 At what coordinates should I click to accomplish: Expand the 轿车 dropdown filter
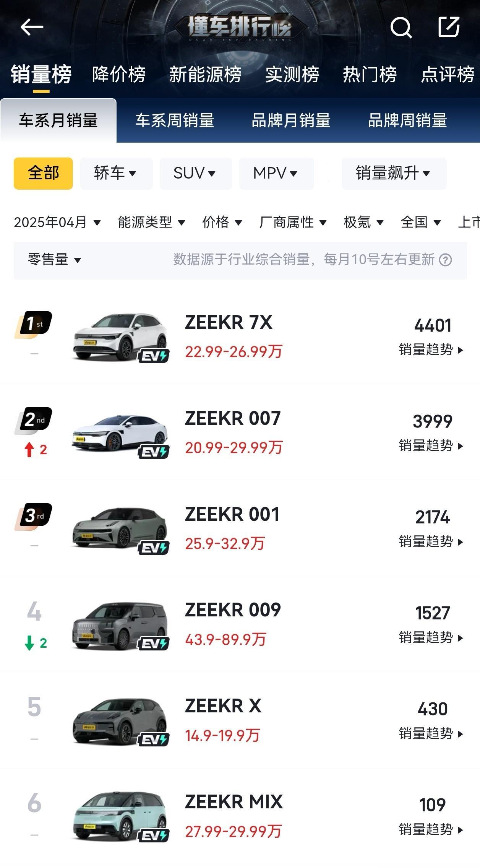(116, 173)
